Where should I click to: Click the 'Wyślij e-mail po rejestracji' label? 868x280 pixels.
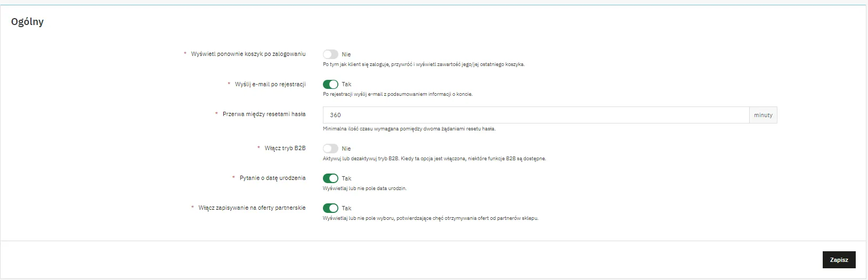point(270,84)
